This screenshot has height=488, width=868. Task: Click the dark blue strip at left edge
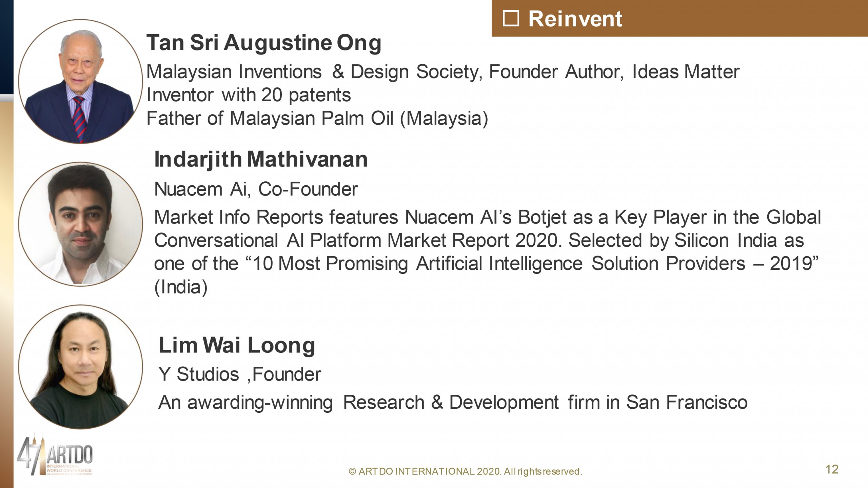click(x=6, y=47)
